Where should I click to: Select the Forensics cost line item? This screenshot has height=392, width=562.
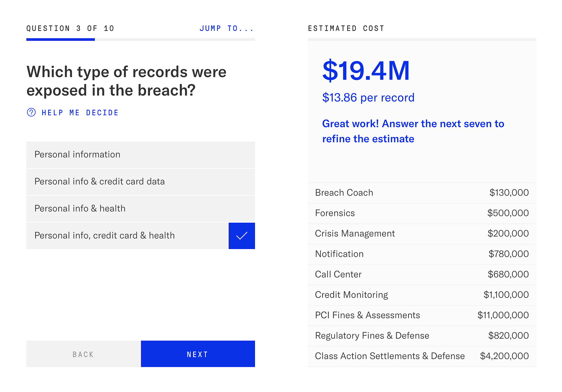tap(421, 213)
